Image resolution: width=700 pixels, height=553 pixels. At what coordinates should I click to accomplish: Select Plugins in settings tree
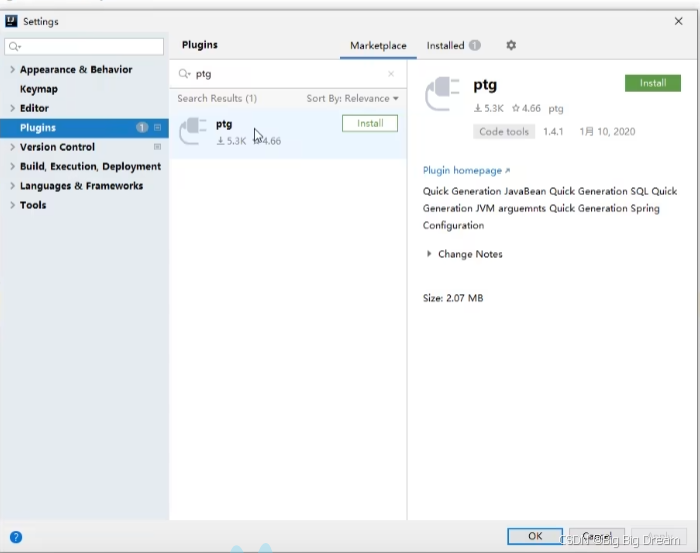[x=84, y=128]
